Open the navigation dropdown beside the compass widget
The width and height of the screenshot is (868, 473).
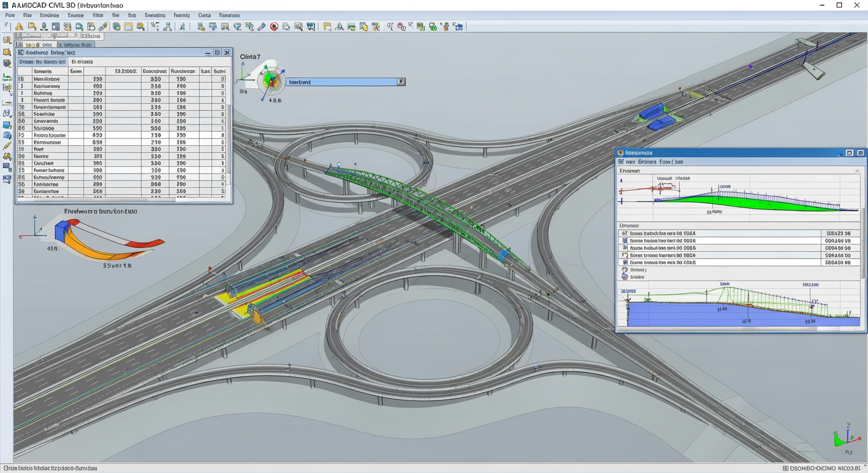tap(401, 81)
